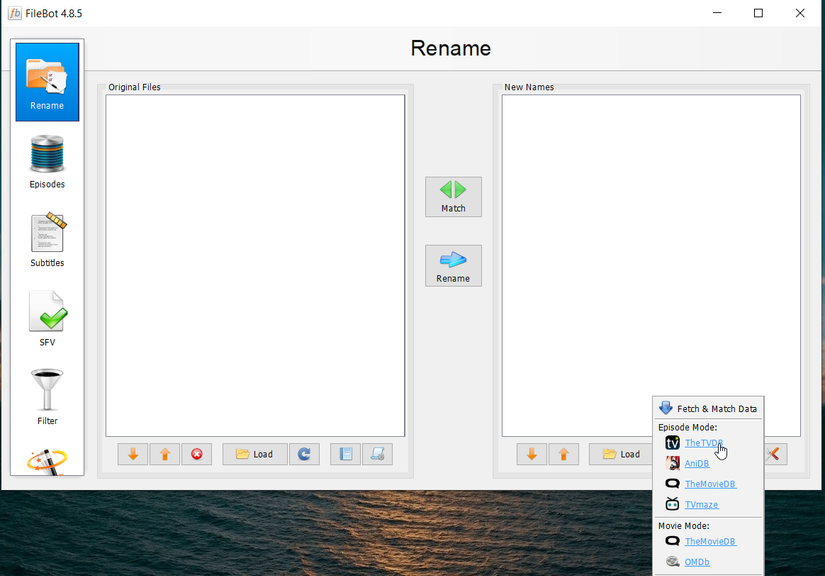This screenshot has height=576, width=825.
Task: Open TheMovieDB under Movie Mode
Action: [x=708, y=541]
